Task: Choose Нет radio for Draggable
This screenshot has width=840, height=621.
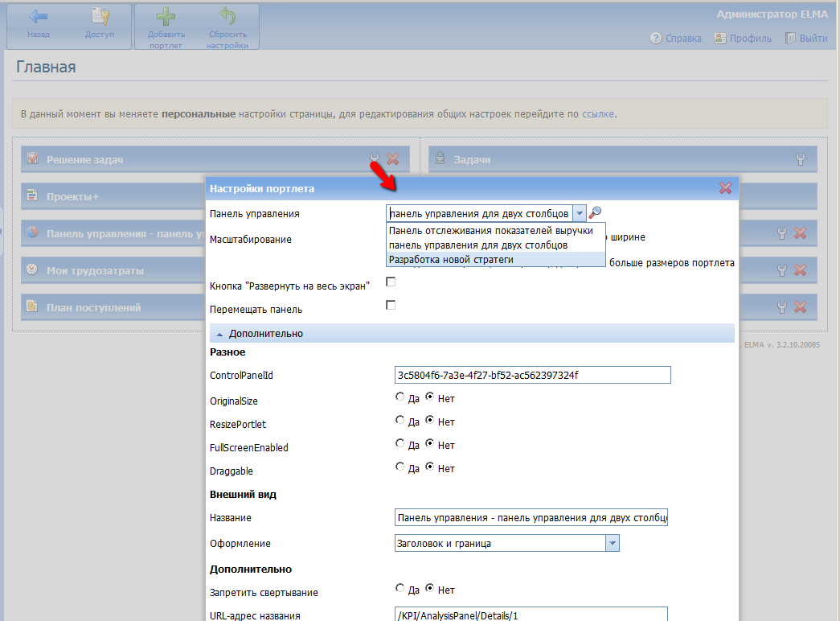Action: [430, 467]
